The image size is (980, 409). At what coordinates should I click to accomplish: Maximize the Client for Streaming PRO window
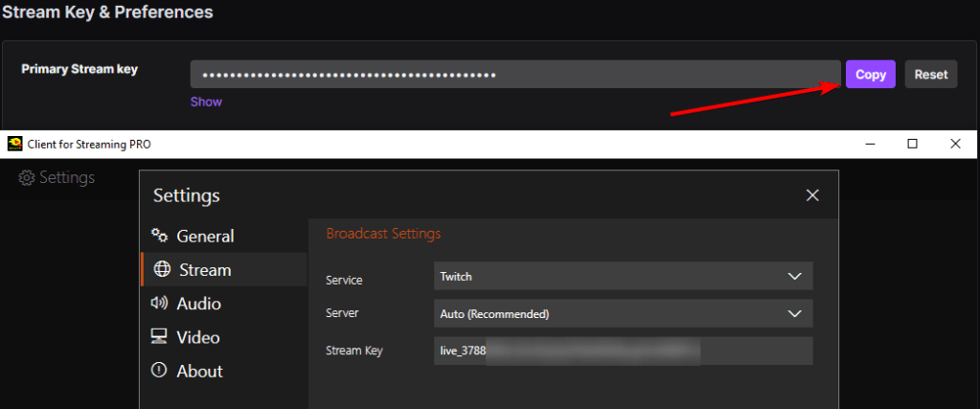[912, 144]
